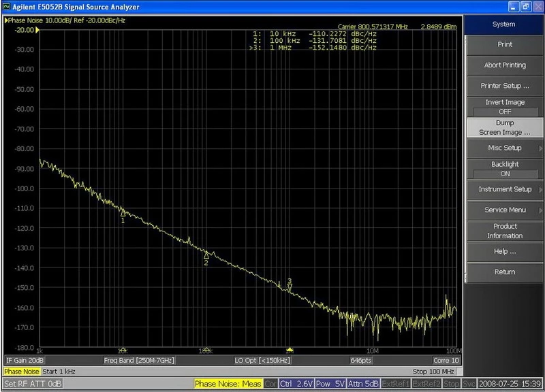Click 'Corre 10' status field
Image resolution: width=545 pixels, height=392 pixels.
446,361
